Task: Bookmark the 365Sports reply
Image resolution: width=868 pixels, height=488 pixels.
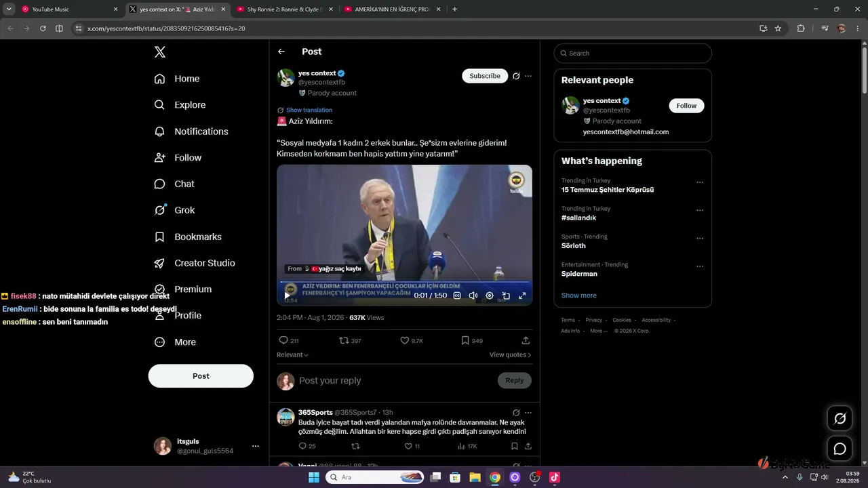Action: click(515, 446)
